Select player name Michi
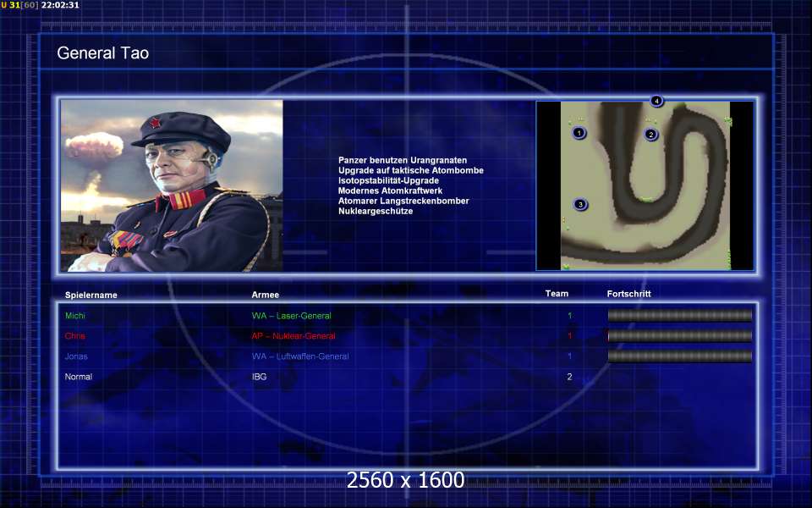Image resolution: width=812 pixels, height=508 pixels. coord(75,315)
